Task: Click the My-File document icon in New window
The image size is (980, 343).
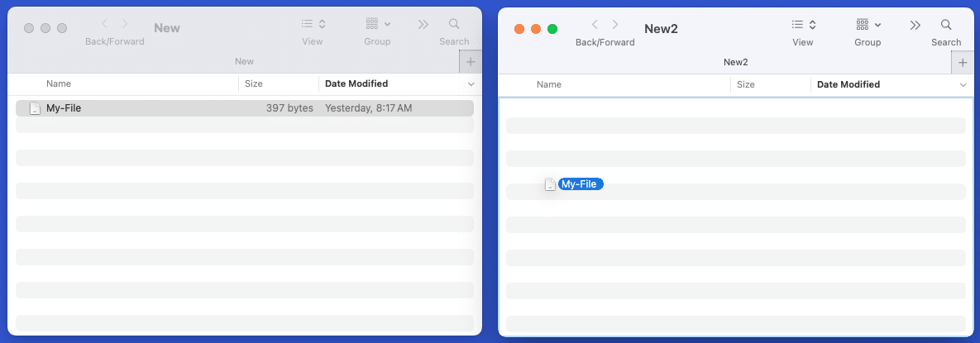Action: [x=35, y=108]
